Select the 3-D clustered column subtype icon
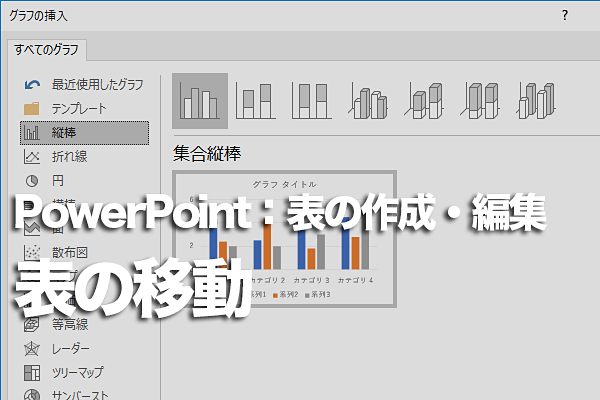 [368, 101]
